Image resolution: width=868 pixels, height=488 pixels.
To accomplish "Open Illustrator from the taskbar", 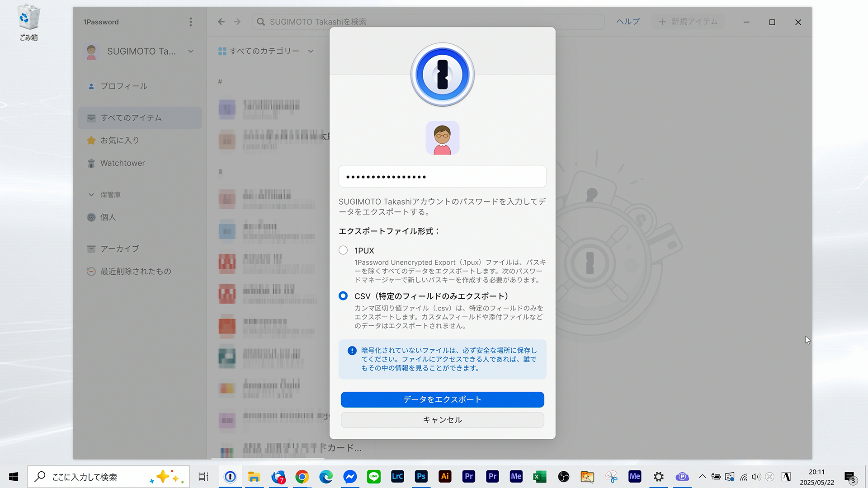I will coord(445,477).
